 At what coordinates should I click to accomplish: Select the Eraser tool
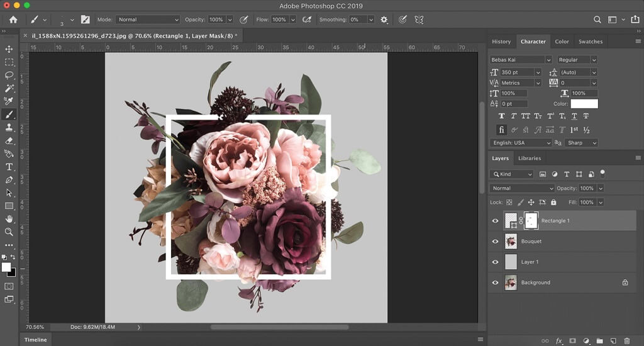[9, 140]
